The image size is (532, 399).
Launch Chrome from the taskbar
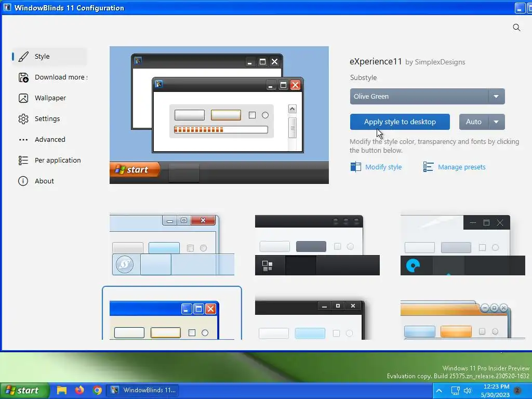click(x=97, y=390)
